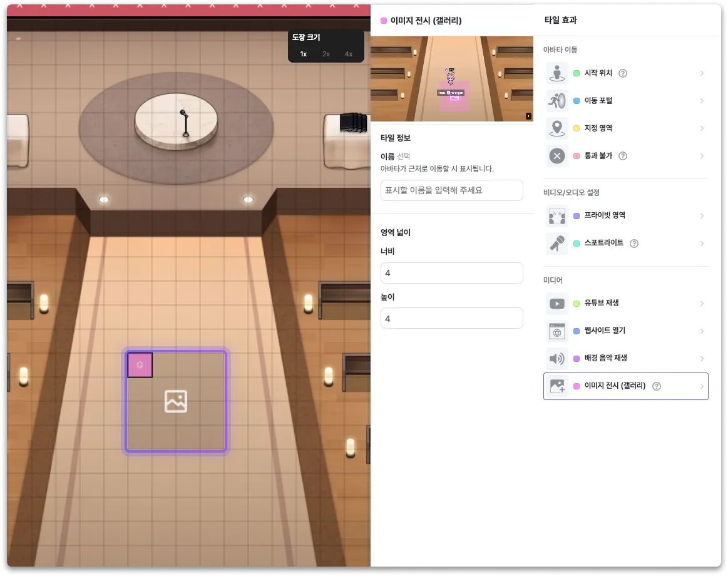The height and width of the screenshot is (576, 728).
Task: Choose the 이동 포털 portal icon
Action: point(556,101)
